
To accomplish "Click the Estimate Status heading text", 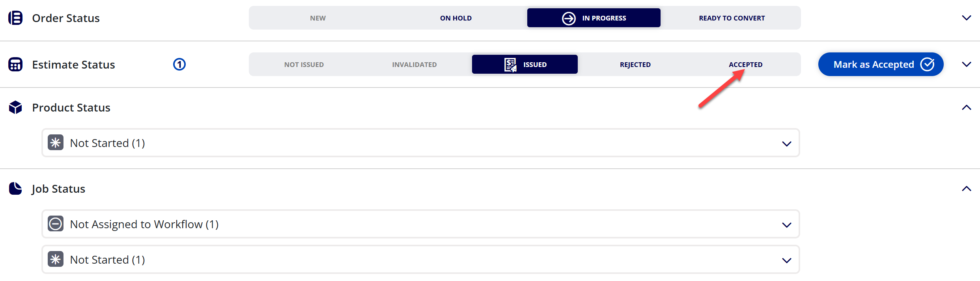I will (73, 65).
